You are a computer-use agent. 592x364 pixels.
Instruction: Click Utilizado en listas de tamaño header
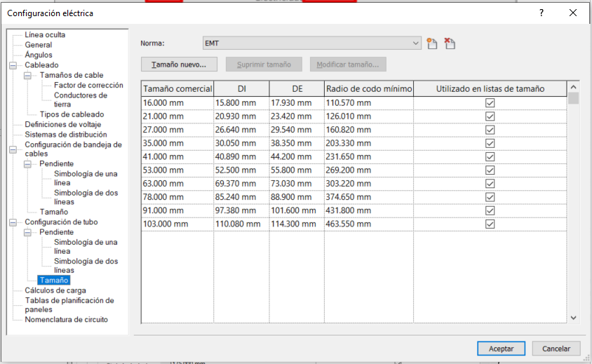coord(490,89)
